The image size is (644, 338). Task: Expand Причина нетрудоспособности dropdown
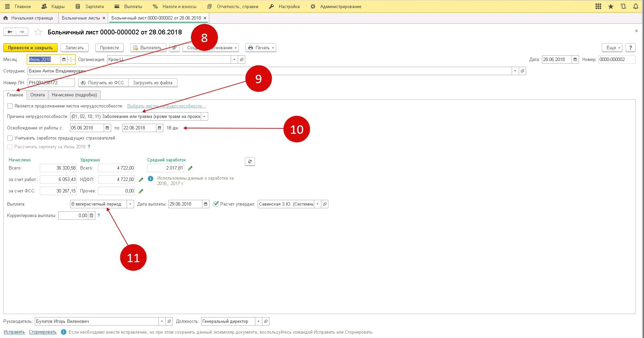click(x=204, y=116)
